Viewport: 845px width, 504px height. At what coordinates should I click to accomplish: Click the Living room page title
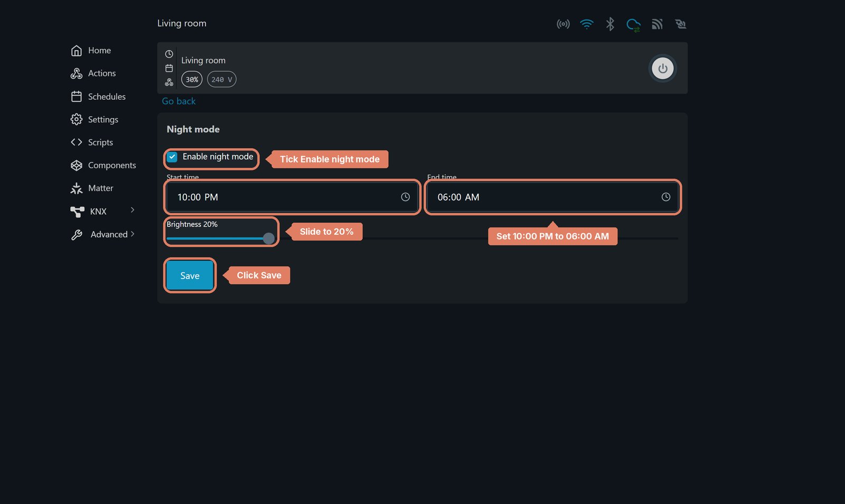tap(182, 24)
